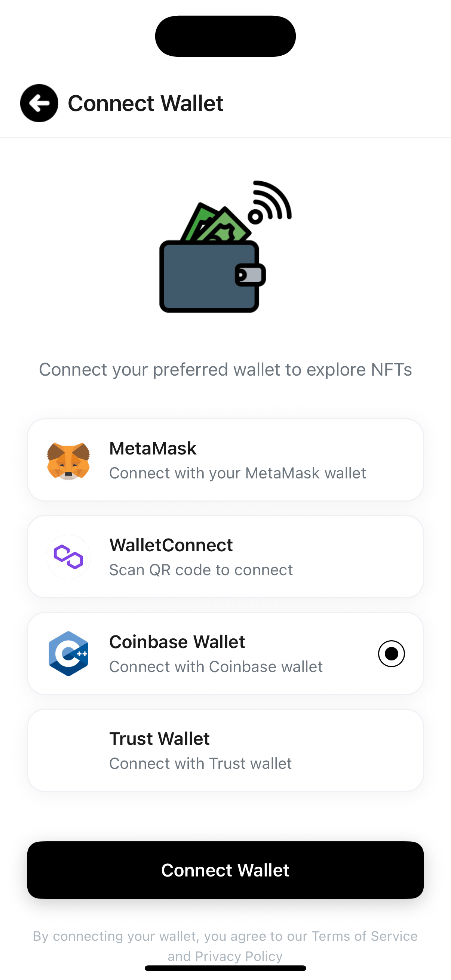Click the blue hexagon Coinbase Wallet icon
The image size is (451, 980).
click(68, 654)
